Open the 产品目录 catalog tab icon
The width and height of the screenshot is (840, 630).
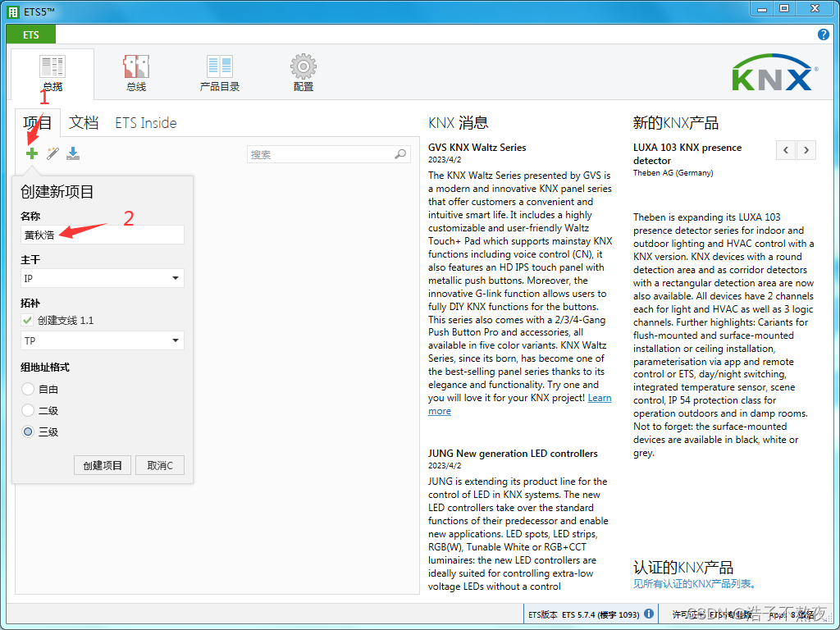(x=220, y=67)
